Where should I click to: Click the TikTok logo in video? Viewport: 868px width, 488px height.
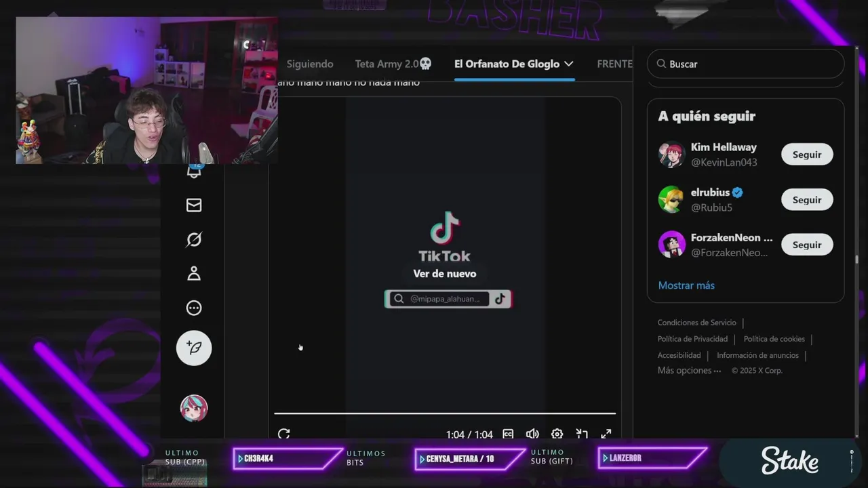(x=445, y=237)
